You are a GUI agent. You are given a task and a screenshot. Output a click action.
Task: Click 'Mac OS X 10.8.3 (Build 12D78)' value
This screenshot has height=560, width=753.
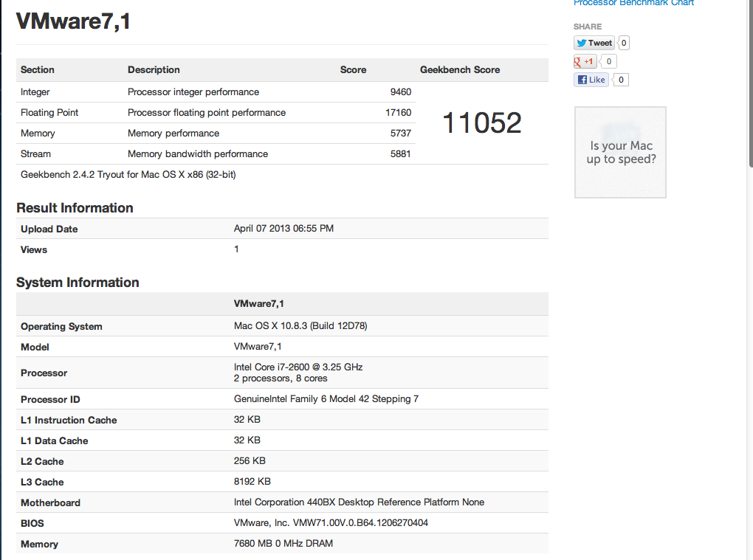[x=300, y=326]
